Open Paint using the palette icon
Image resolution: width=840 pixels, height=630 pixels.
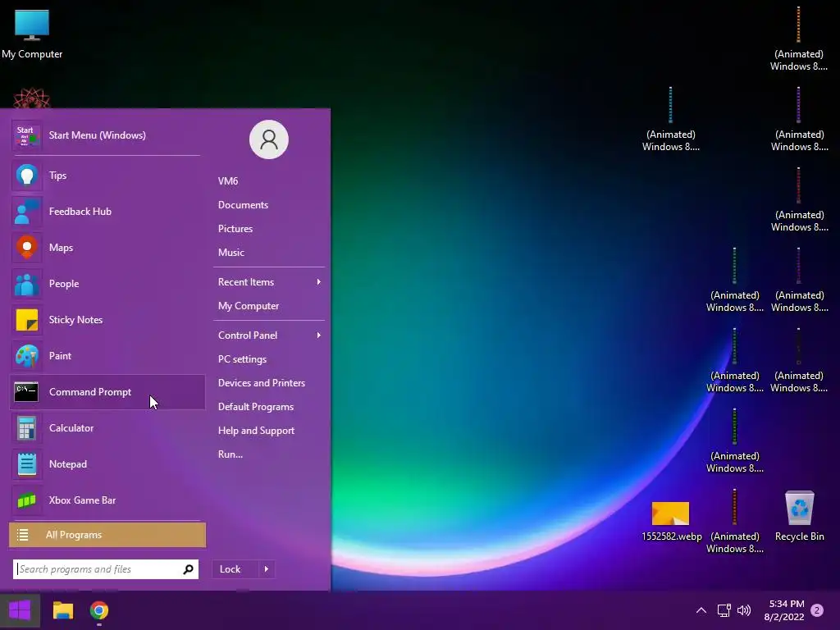tap(26, 356)
